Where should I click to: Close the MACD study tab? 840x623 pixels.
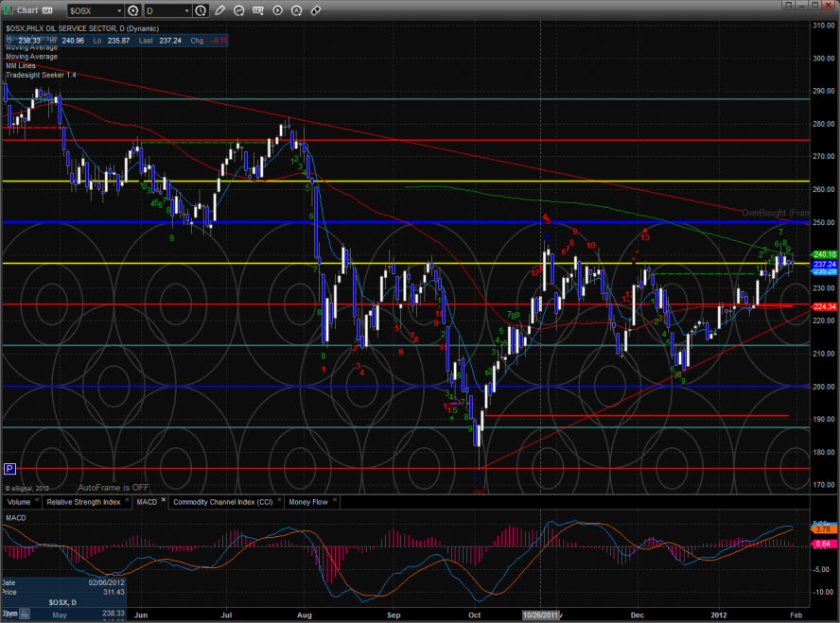164,500
